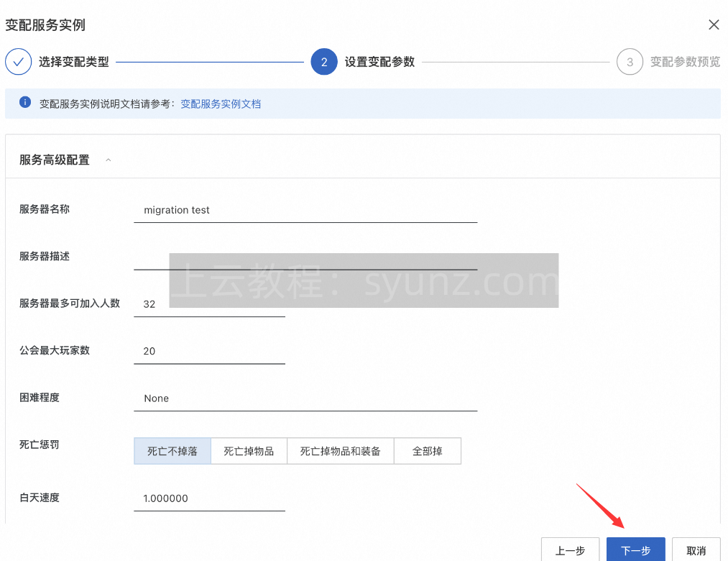
Task: Collapse the 服务高级配置 section
Action: pos(109,160)
